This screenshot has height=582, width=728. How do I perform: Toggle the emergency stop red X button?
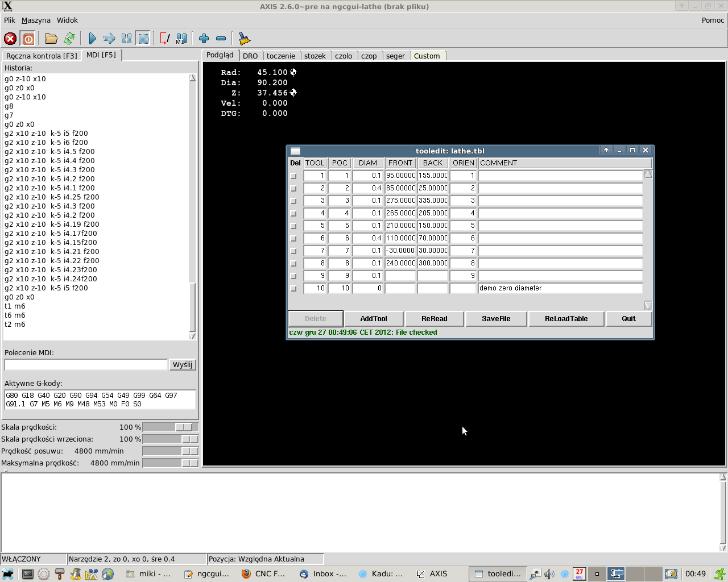(10, 39)
